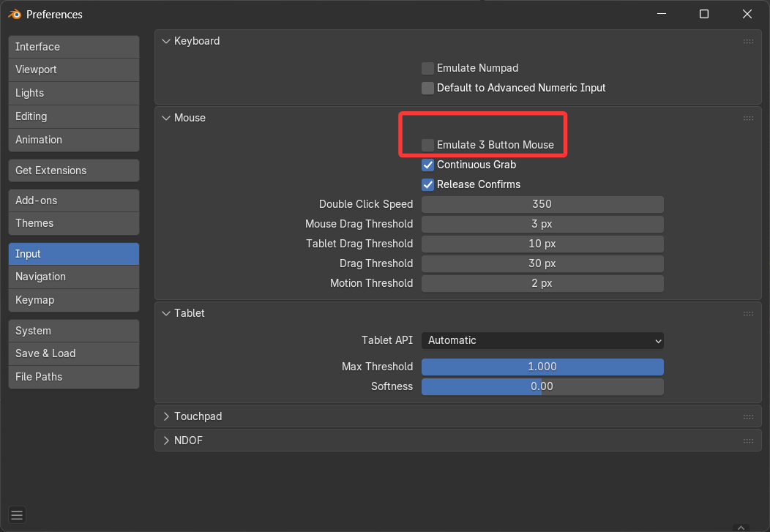Click the Double Click Speed field
The width and height of the screenshot is (770, 532).
tap(542, 204)
